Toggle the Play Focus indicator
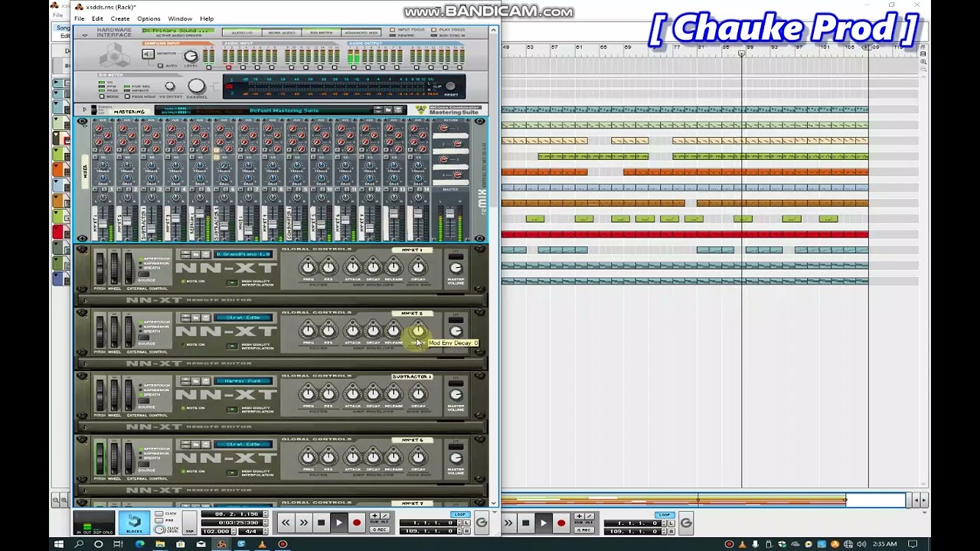Screen dimensions: 980x551 (434, 30)
